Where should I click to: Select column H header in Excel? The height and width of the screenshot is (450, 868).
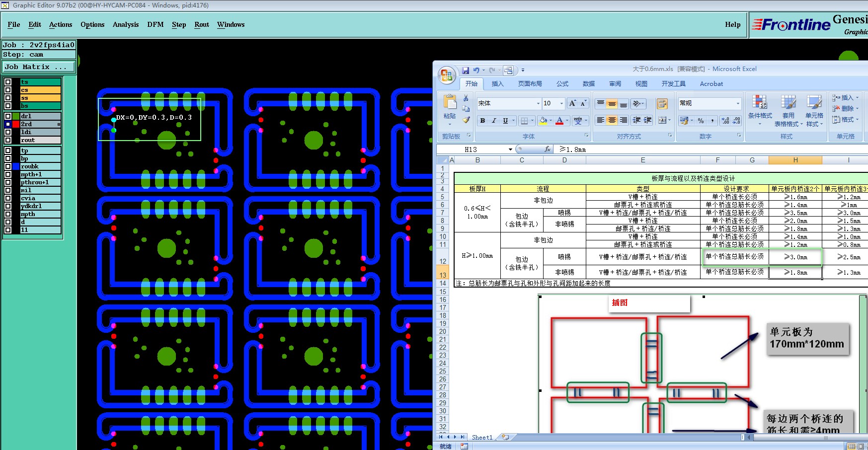[x=795, y=160]
